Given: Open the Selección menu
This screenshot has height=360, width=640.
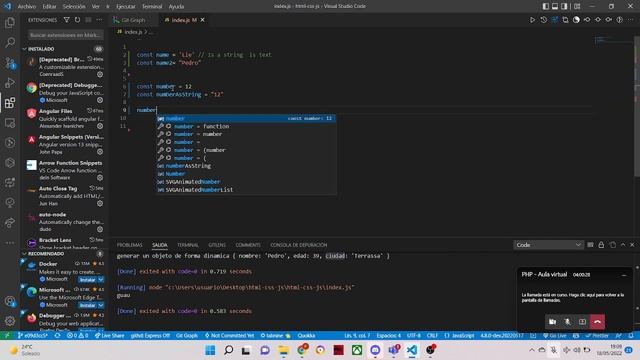Looking at the screenshot, I should (74, 7).
